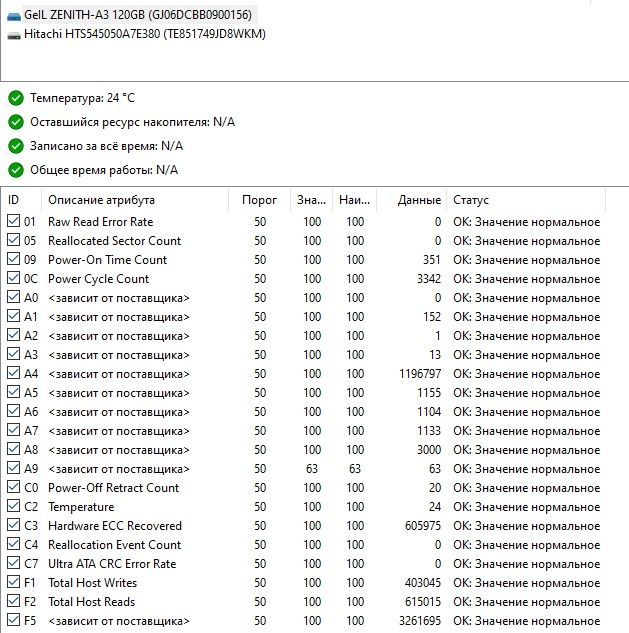Sort by the ID column header
Image resolution: width=629 pixels, height=633 pixels.
click(x=21, y=200)
